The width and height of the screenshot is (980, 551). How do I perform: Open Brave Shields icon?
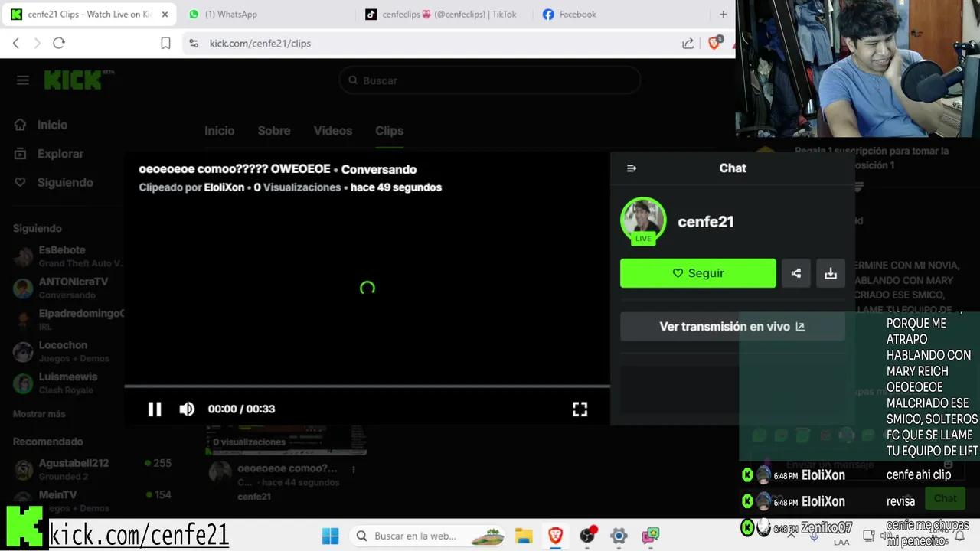(x=714, y=43)
